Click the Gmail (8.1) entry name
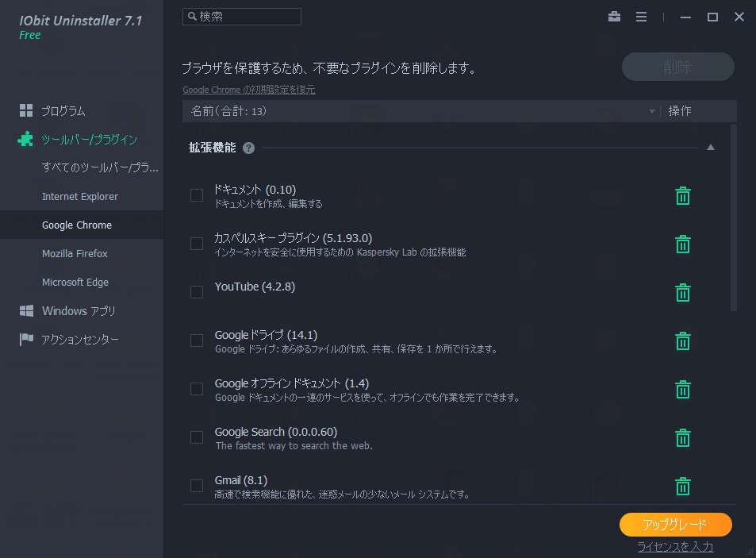The width and height of the screenshot is (756, 558). [x=240, y=480]
